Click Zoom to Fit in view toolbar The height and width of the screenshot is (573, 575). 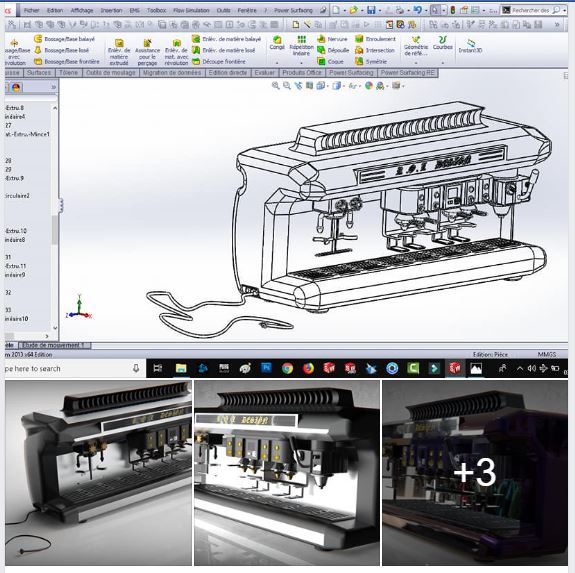pyautogui.click(x=275, y=86)
